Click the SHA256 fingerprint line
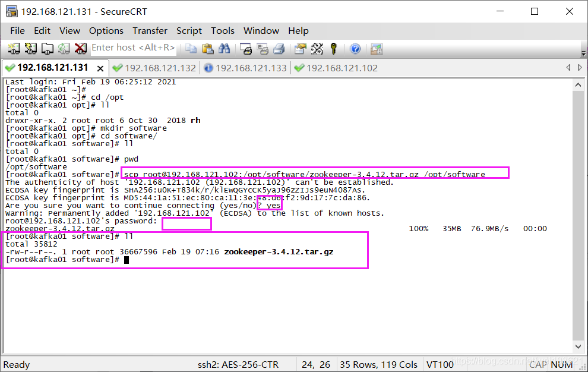Image resolution: width=588 pixels, height=372 pixels. pyautogui.click(x=185, y=190)
